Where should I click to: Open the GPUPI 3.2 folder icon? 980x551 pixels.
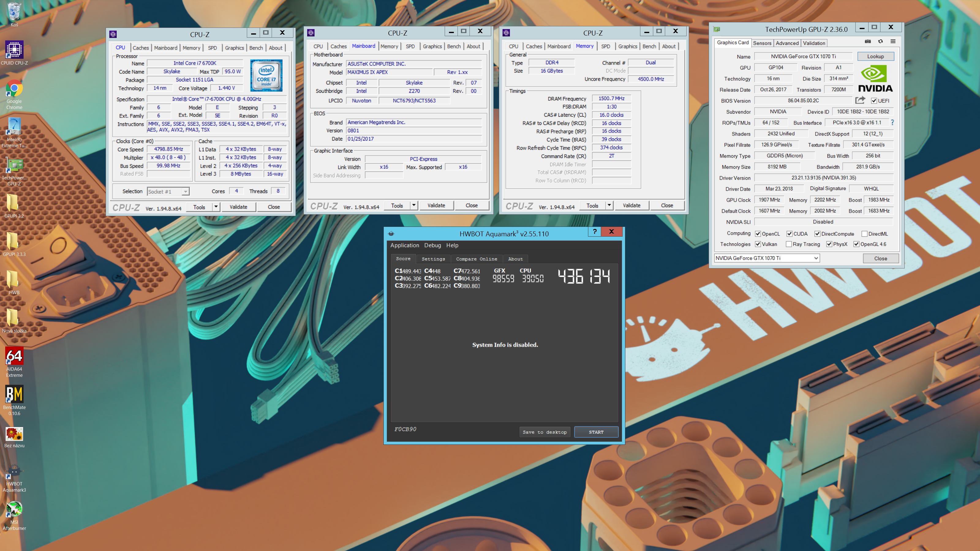[14, 206]
